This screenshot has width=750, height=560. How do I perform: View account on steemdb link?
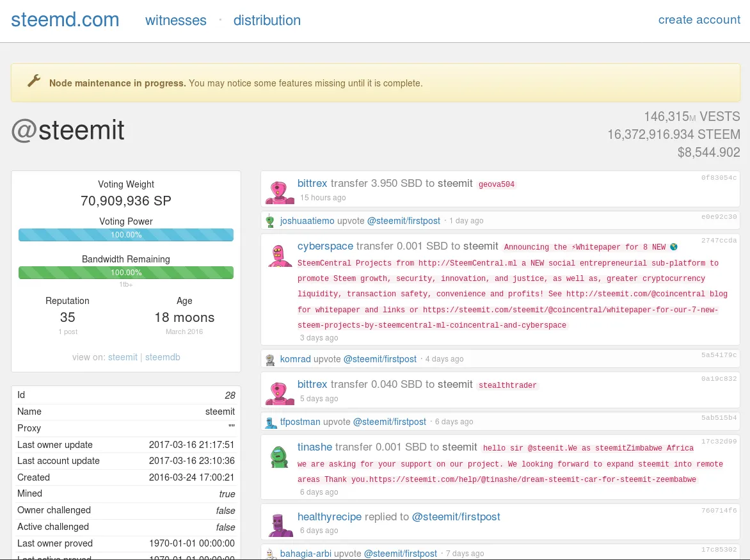163,357
